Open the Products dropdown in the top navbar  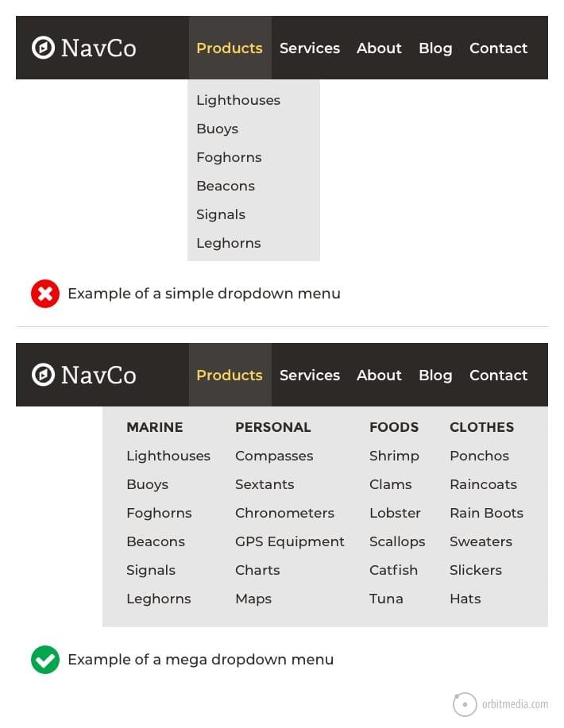pyautogui.click(x=229, y=48)
